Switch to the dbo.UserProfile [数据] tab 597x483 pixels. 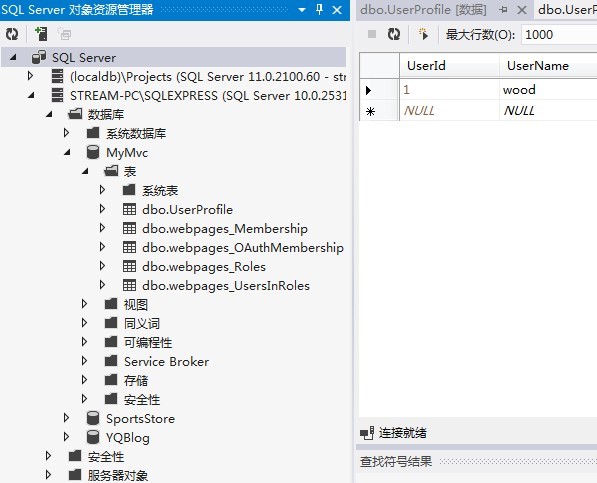(x=423, y=10)
